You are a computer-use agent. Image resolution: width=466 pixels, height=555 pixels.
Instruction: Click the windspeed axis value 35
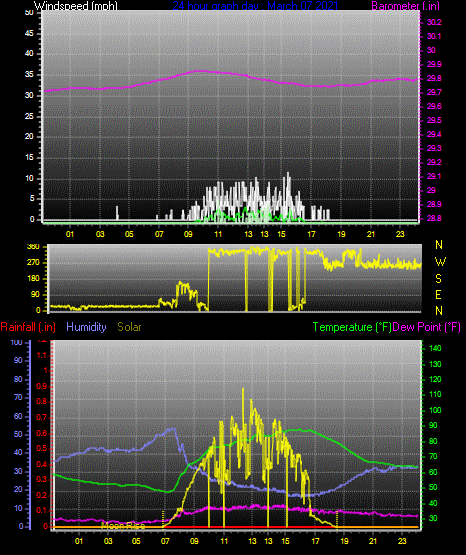pos(29,75)
